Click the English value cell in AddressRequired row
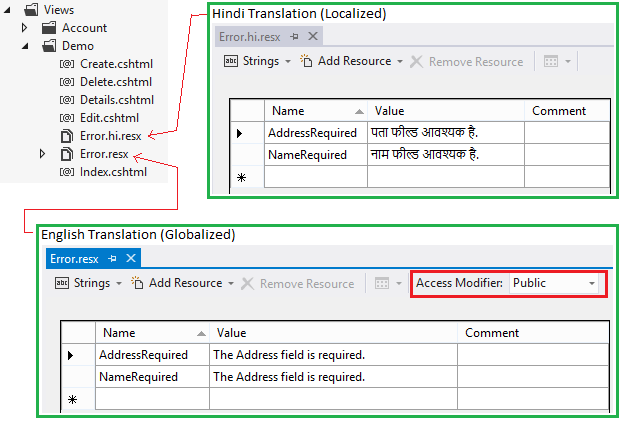Image resolution: width=623 pixels, height=422 pixels. pos(333,355)
